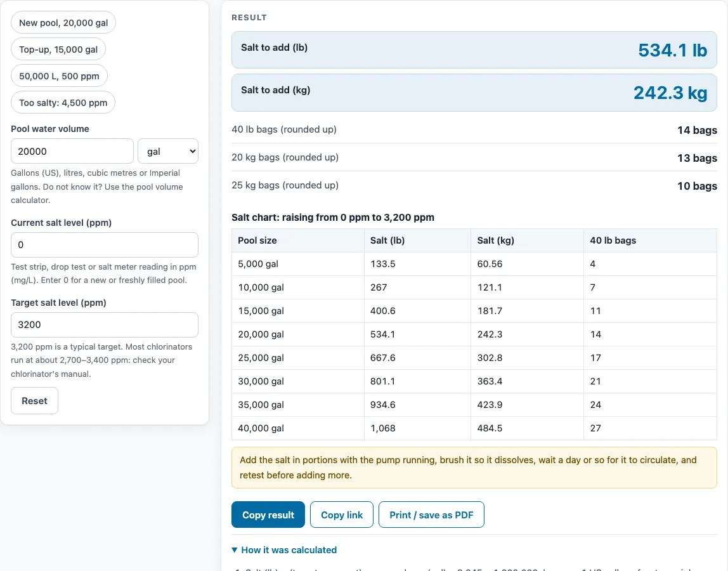Click the 'Current salt level (ppm)' label
The image size is (728, 571).
[x=62, y=223]
